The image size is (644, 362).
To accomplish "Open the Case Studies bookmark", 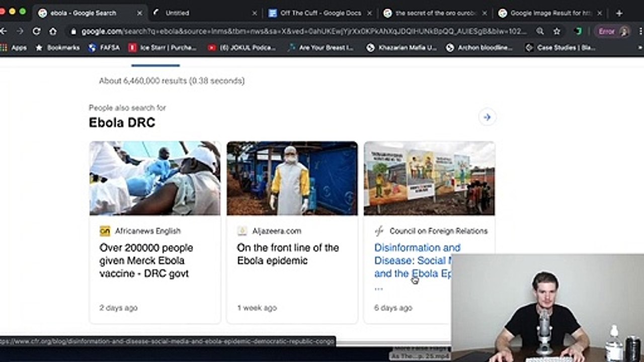I will click(x=559, y=48).
